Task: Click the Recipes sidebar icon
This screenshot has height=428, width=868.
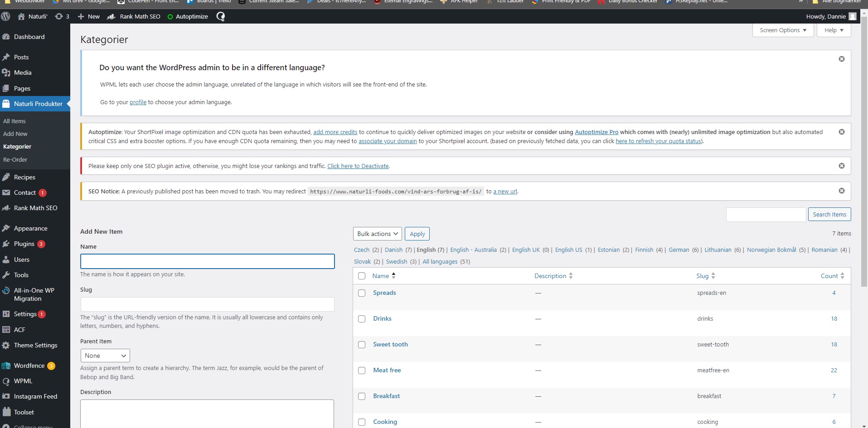Action: (6, 177)
